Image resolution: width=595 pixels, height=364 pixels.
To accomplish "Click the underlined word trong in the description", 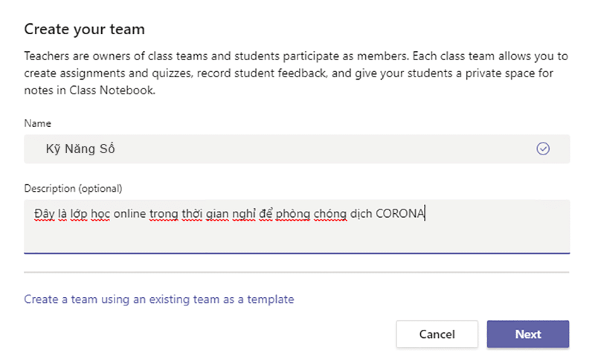I will (x=164, y=214).
